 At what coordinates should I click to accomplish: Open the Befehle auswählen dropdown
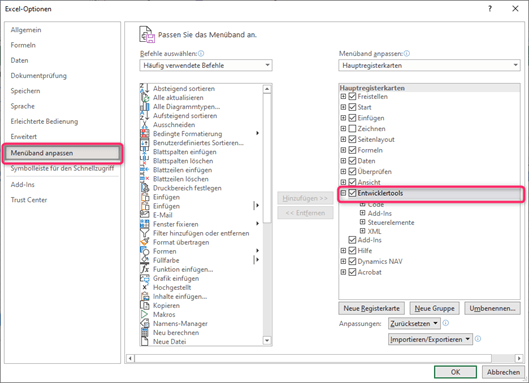(x=206, y=65)
